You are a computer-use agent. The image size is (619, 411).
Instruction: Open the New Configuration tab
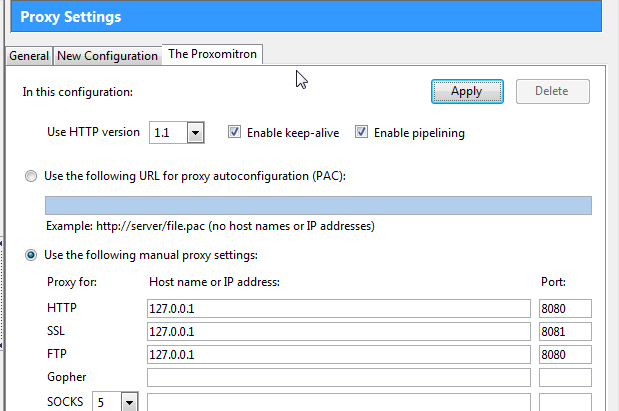tap(107, 56)
